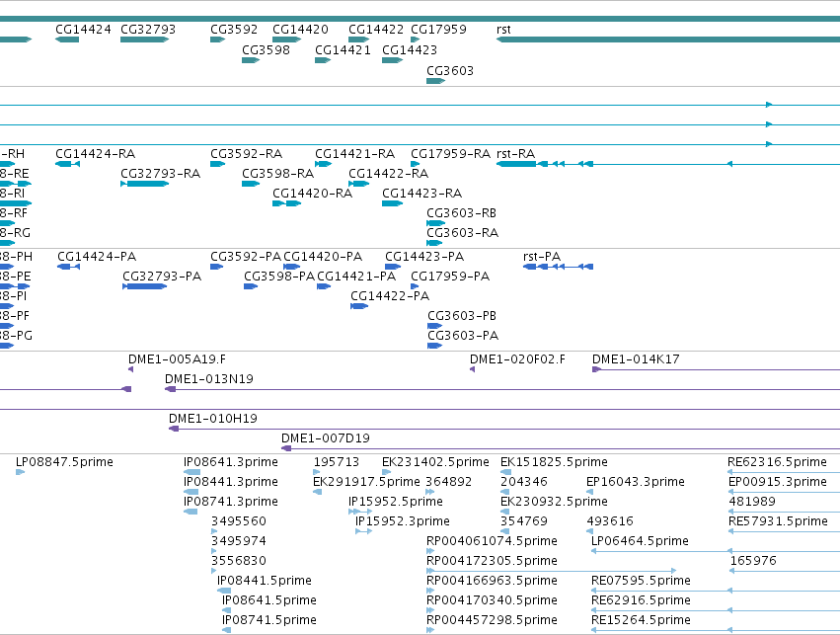Select the DME1-010H19 BAC clone

point(504,429)
